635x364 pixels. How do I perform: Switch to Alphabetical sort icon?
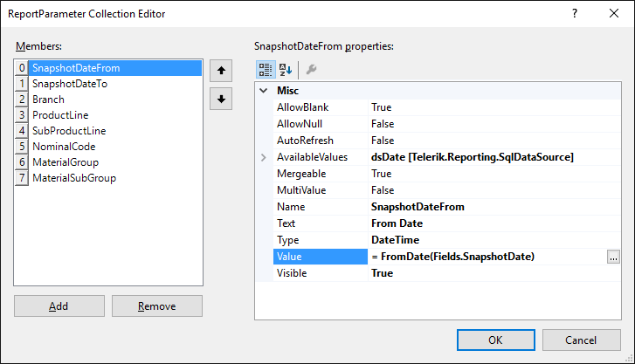(x=285, y=70)
